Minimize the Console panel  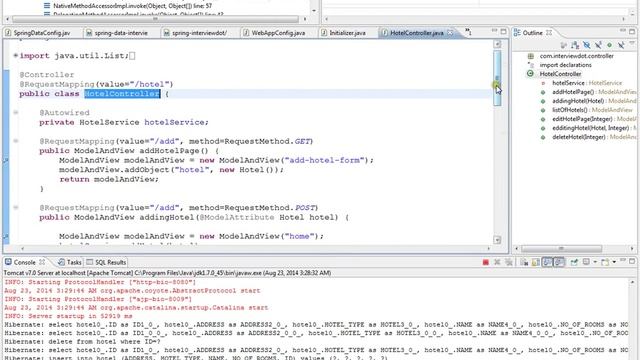[622, 260]
